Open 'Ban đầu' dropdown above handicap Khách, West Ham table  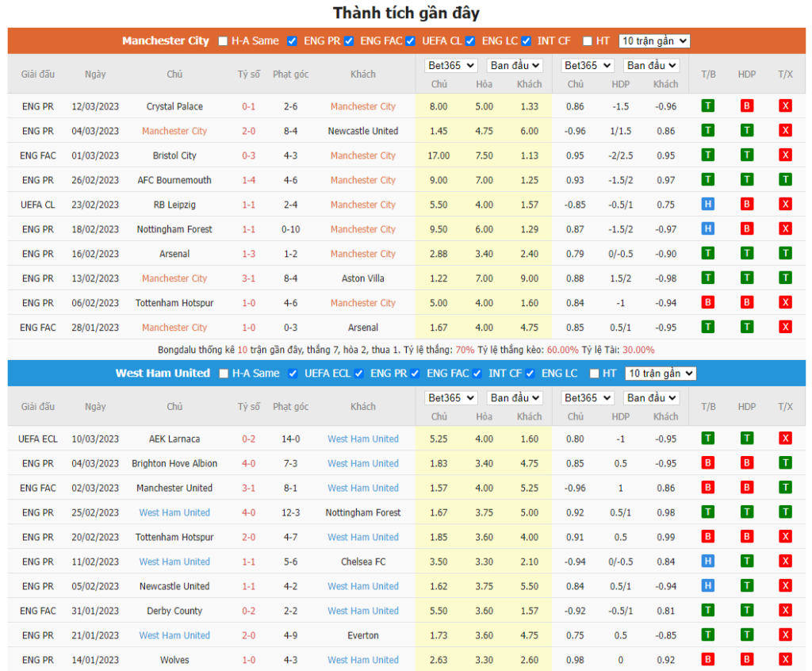coord(652,398)
